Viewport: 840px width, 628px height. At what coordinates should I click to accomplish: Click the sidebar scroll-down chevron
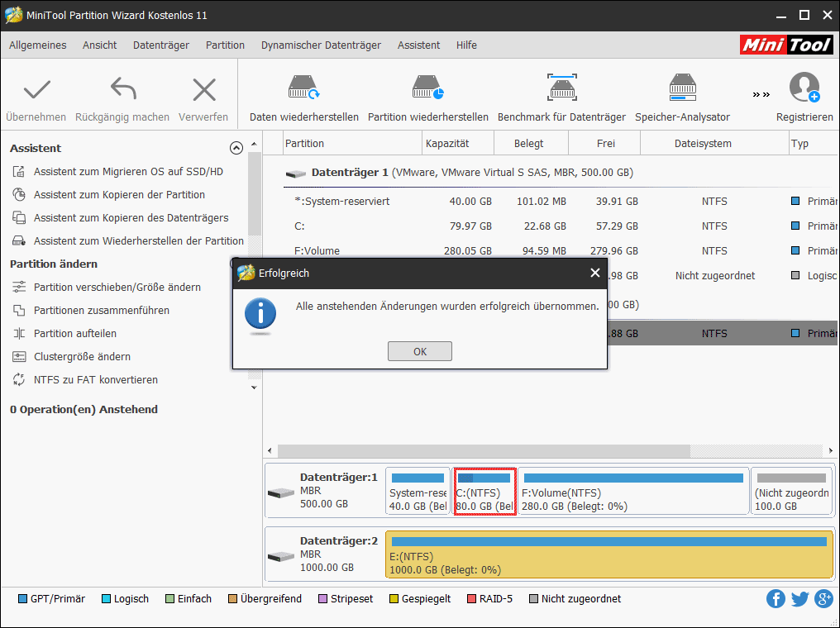pyautogui.click(x=254, y=387)
